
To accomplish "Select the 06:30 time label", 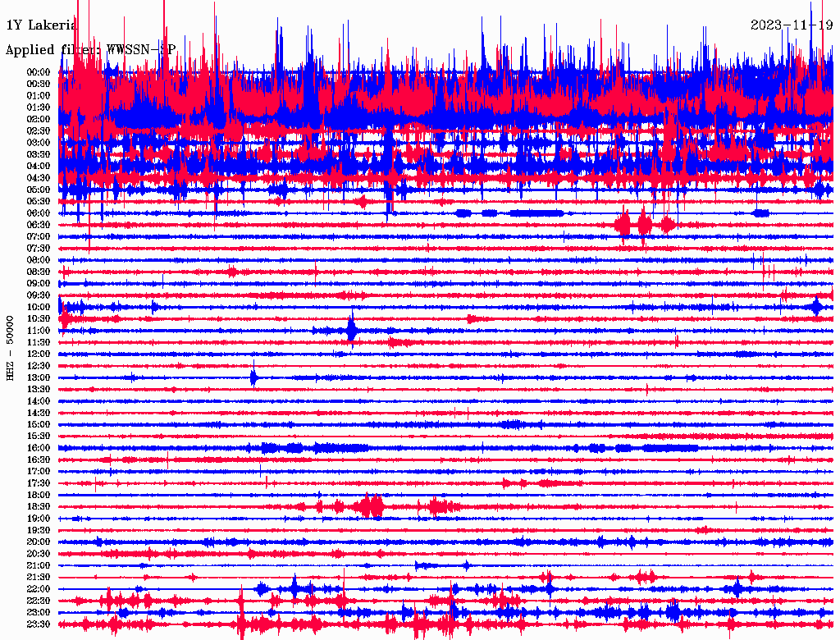I will coord(39,225).
